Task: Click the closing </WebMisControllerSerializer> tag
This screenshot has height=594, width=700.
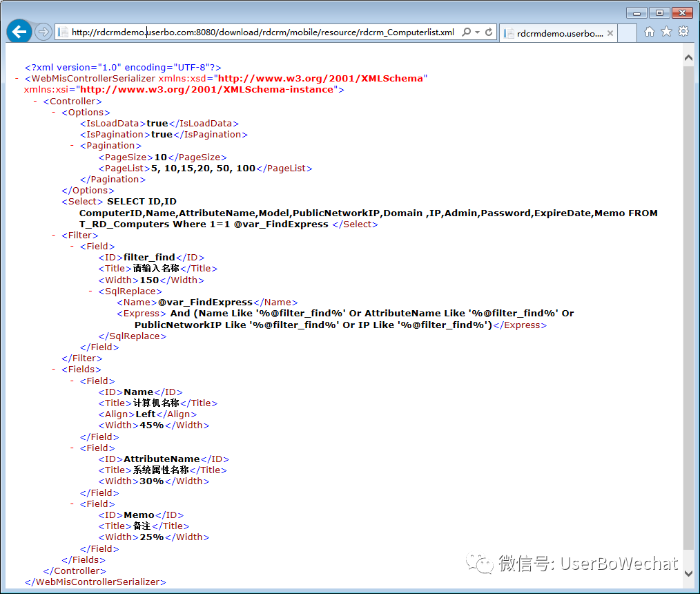Action: [x=95, y=582]
